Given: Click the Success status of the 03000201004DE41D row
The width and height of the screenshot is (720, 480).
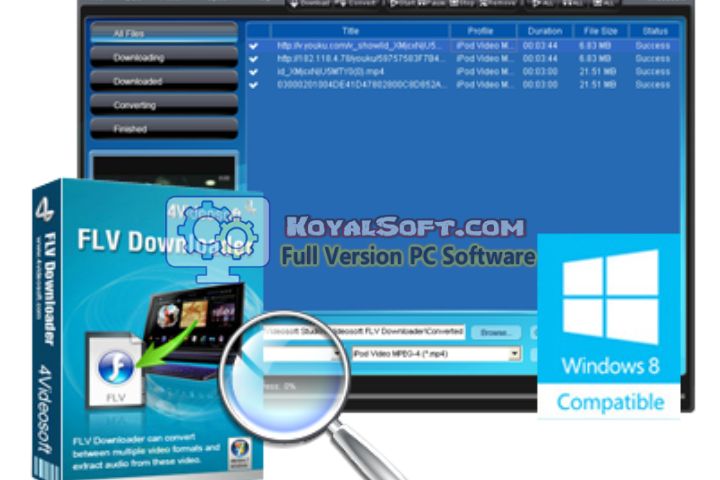Looking at the screenshot, I should point(652,85).
